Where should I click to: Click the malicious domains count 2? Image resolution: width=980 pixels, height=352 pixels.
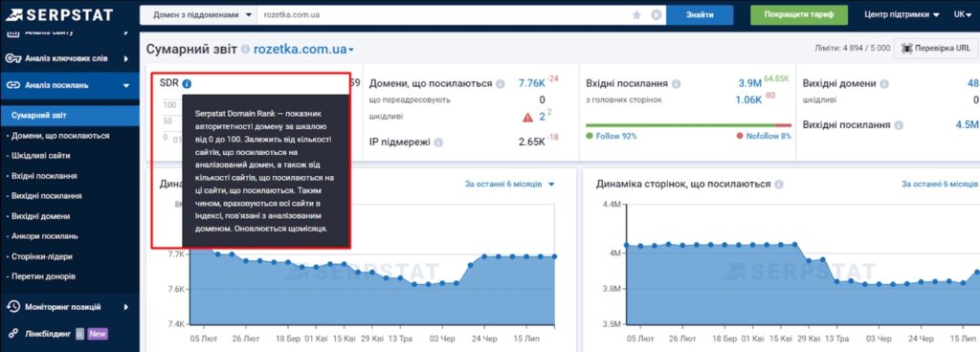542,117
